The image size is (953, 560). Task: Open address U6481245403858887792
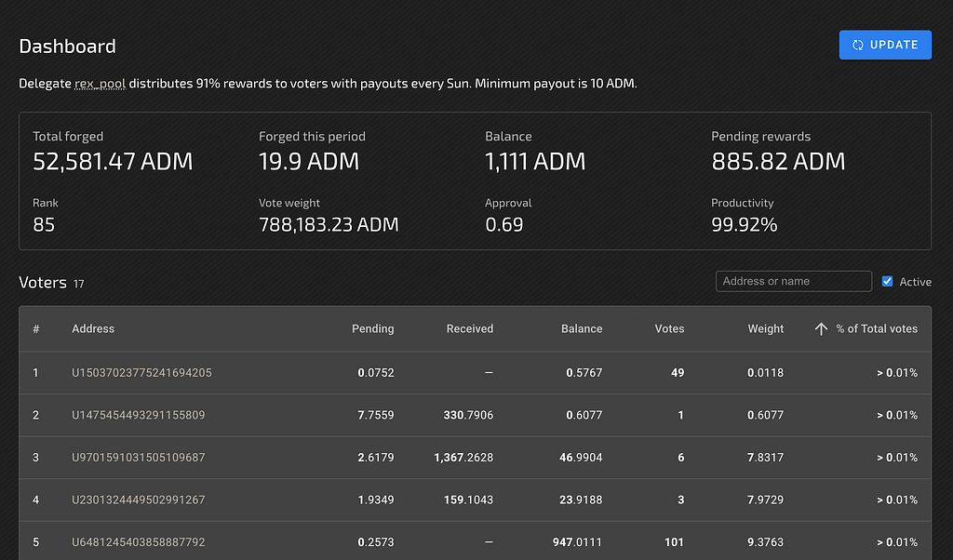point(138,542)
